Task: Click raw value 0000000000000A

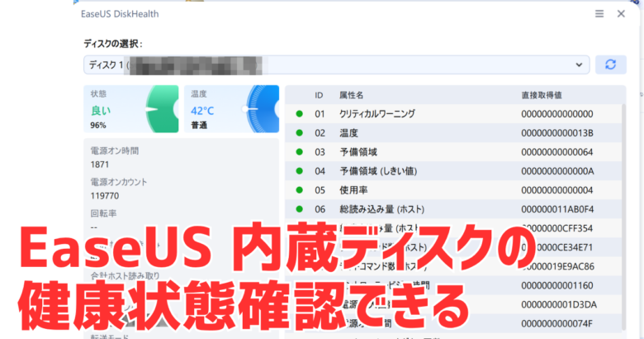Action: [x=557, y=171]
